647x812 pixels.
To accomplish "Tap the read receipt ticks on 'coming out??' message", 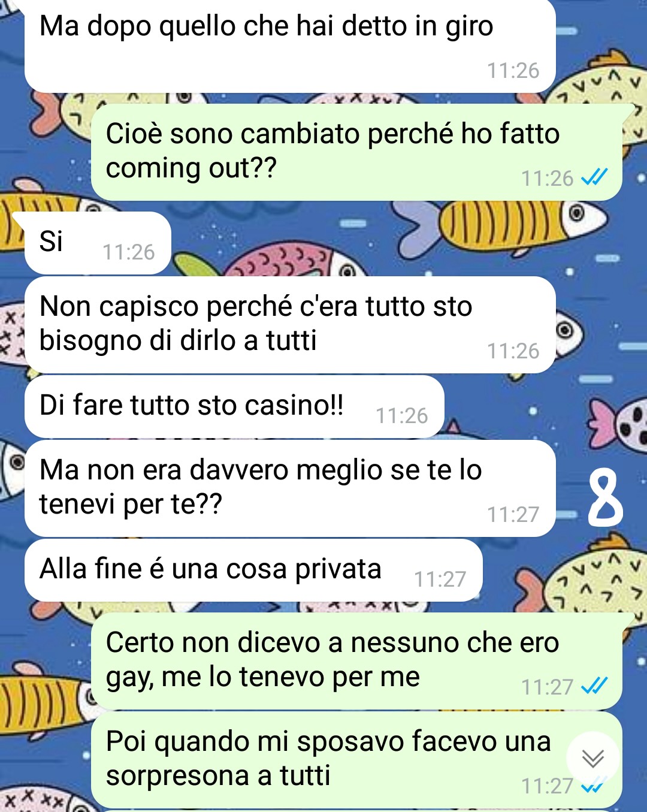I will 594,177.
